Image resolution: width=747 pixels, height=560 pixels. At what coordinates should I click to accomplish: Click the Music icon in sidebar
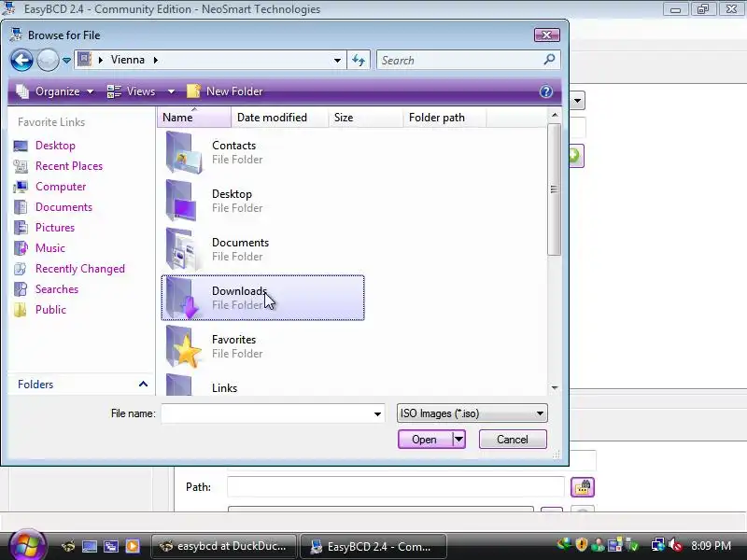(21, 248)
